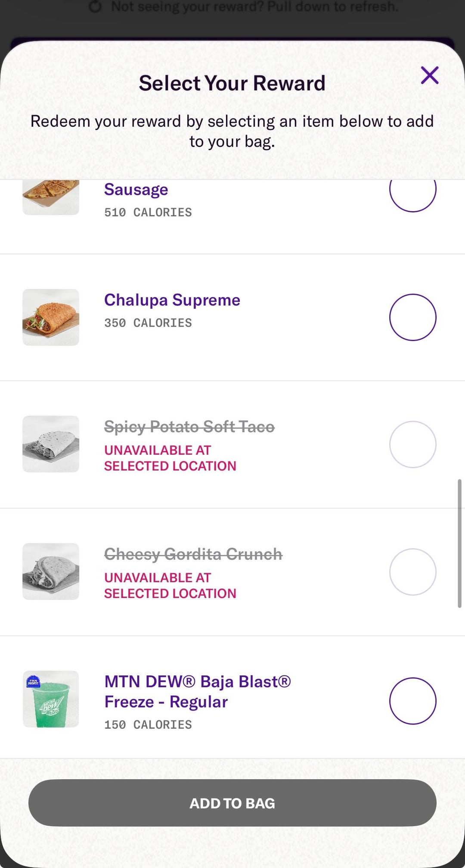This screenshot has height=868, width=465.
Task: Click the MTN DEW Baja Blast Freeze title
Action: point(198,691)
